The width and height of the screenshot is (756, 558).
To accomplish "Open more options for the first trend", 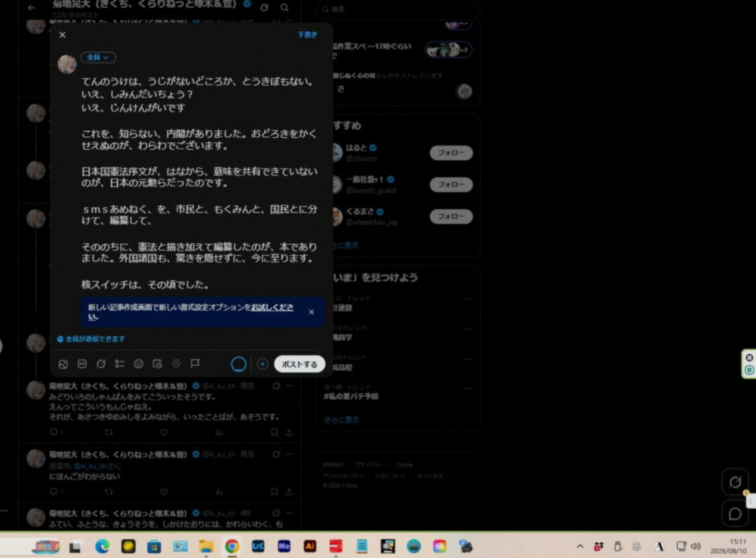I will point(468,299).
